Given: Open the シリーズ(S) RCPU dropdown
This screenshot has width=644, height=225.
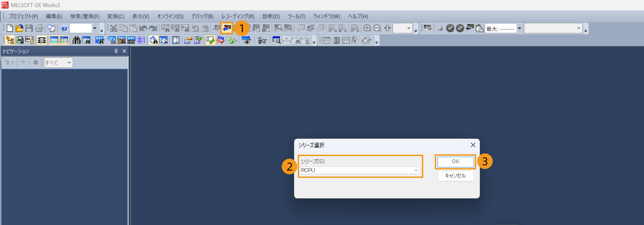Looking at the screenshot, I should tap(360, 170).
